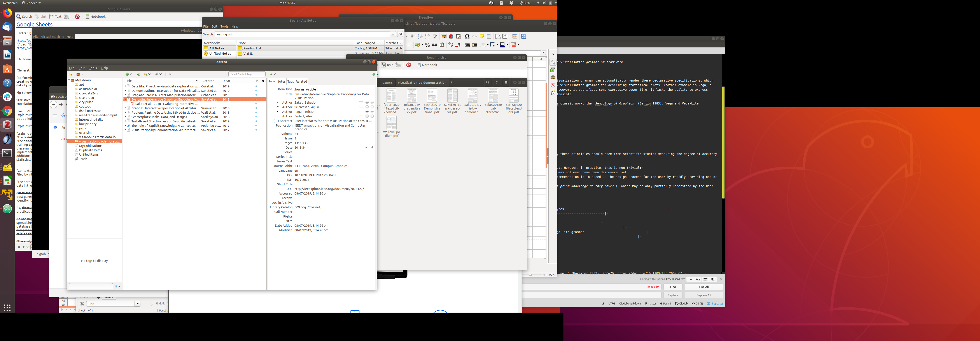Click remove author minus for Saket, Bahador
This screenshot has height=341, width=980.
(x=367, y=103)
